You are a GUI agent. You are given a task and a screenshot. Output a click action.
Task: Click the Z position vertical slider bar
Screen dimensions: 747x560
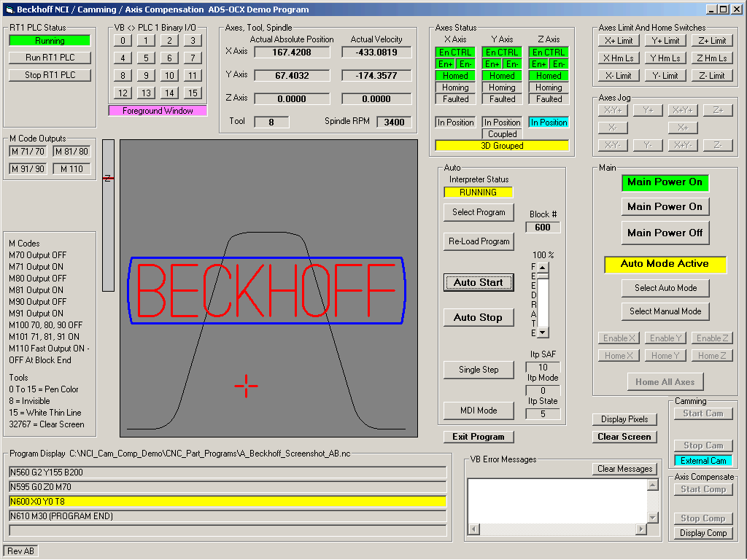pyautogui.click(x=108, y=215)
